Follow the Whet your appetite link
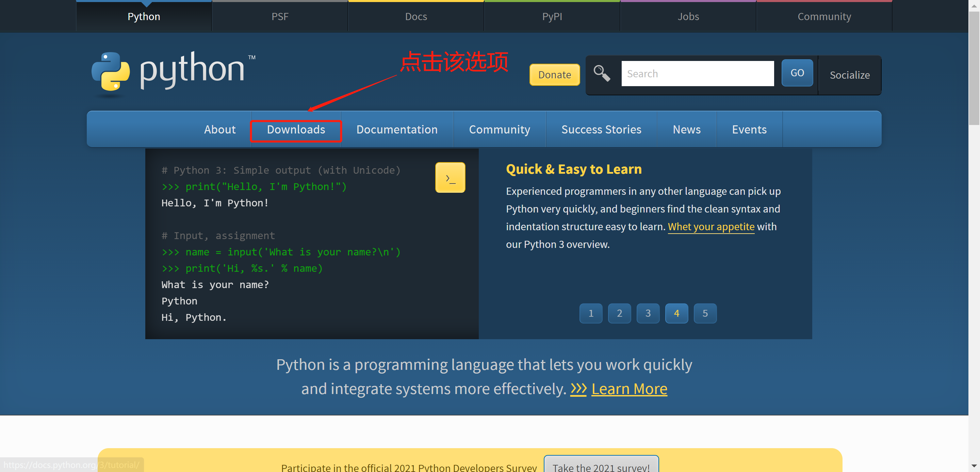980x472 pixels. point(711,227)
